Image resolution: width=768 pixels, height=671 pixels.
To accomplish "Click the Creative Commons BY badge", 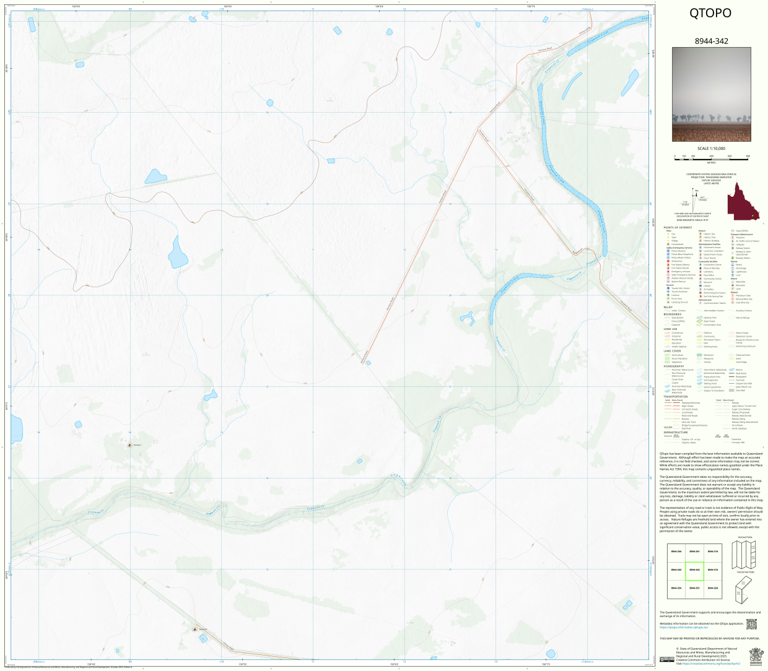I will pos(667,659).
